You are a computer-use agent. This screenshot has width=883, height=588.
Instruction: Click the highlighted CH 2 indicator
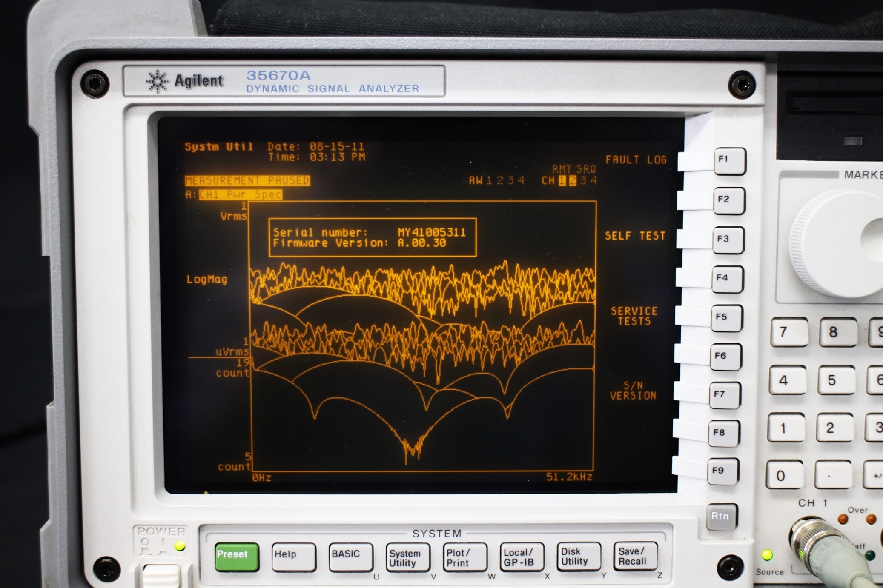573,180
